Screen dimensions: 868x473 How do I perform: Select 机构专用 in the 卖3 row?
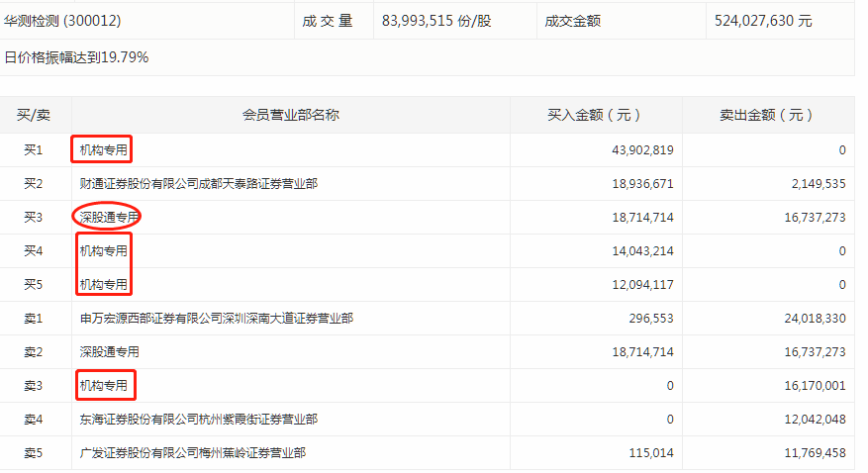click(104, 386)
